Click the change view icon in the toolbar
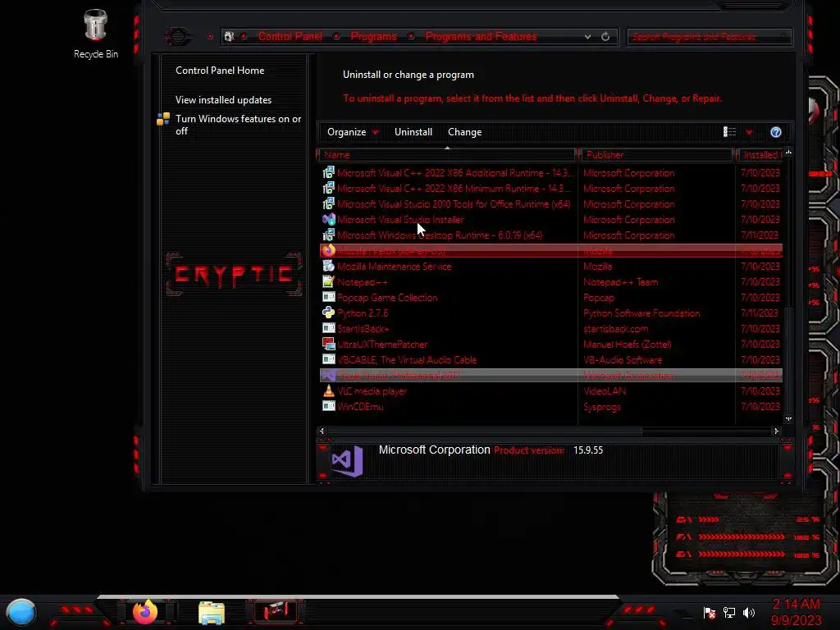This screenshot has width=840, height=630. [x=729, y=132]
